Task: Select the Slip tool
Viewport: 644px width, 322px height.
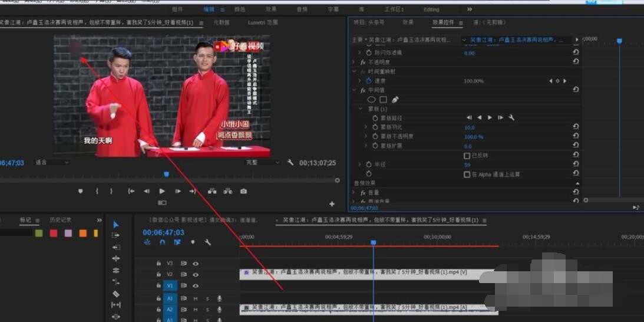Action: click(x=116, y=305)
